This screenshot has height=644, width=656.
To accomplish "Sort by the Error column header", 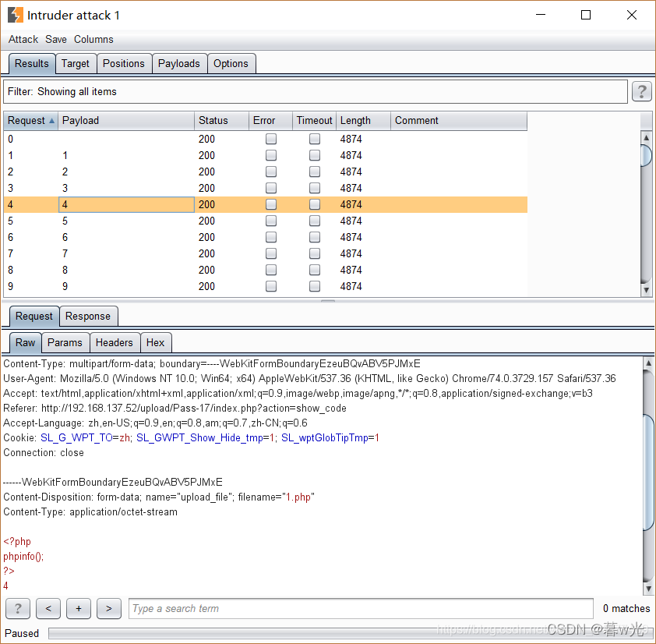I will (x=270, y=121).
